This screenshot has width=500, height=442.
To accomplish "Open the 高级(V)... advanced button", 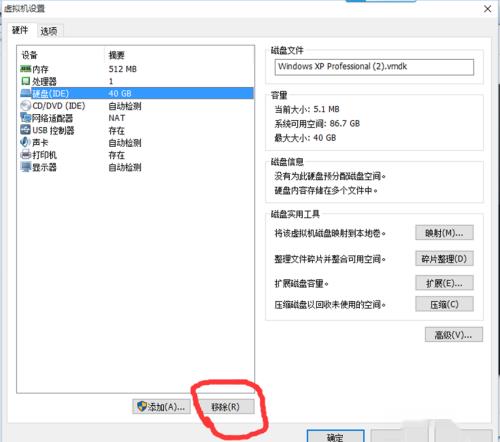I will pyautogui.click(x=454, y=335).
